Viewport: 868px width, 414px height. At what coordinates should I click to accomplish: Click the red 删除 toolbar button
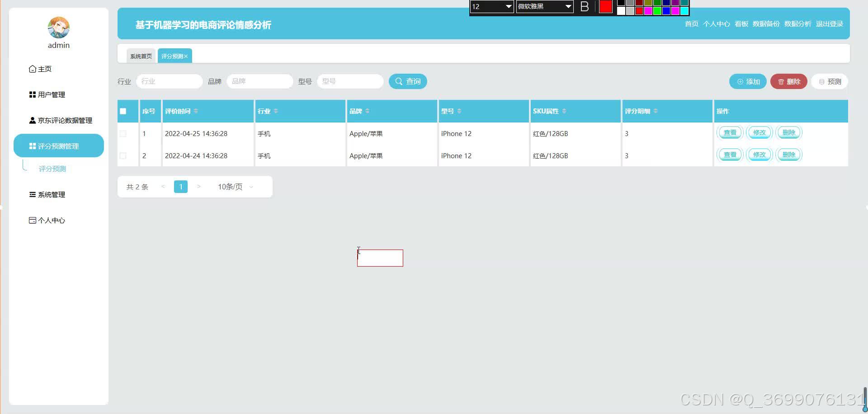click(789, 81)
